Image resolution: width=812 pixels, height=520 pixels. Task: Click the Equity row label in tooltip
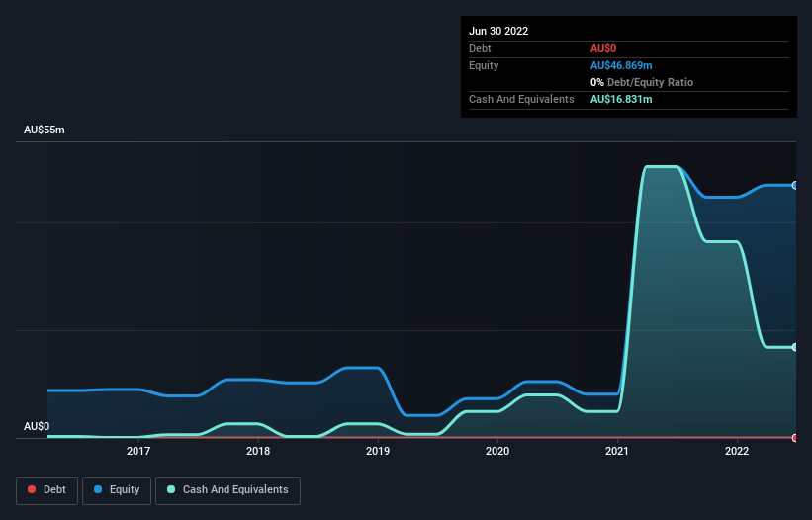pyautogui.click(x=484, y=65)
